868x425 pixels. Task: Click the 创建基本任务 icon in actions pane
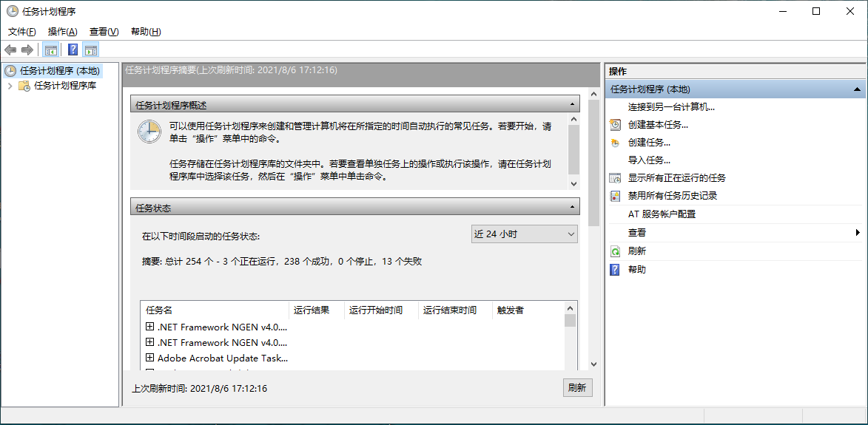click(x=615, y=125)
